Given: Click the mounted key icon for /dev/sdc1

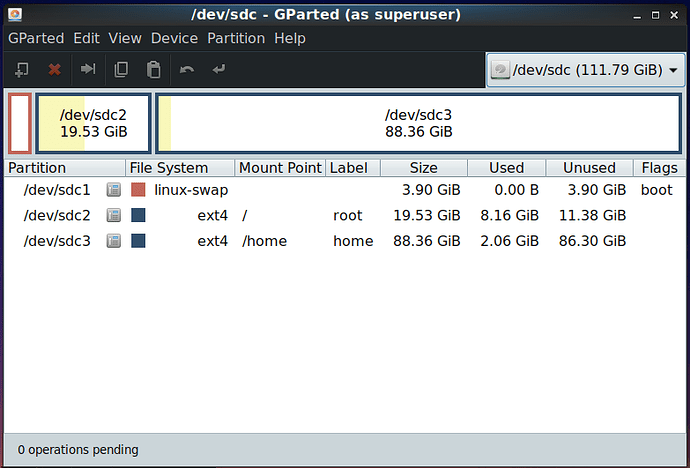Looking at the screenshot, I should pos(114,190).
